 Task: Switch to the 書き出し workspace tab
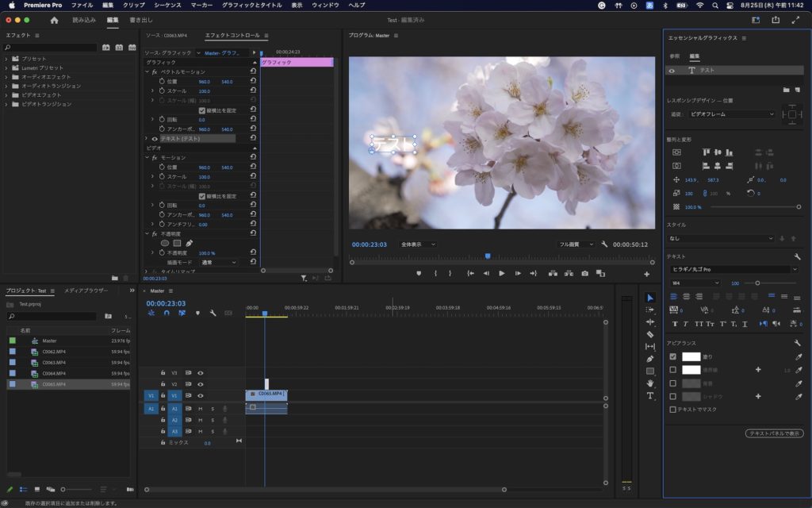point(141,20)
